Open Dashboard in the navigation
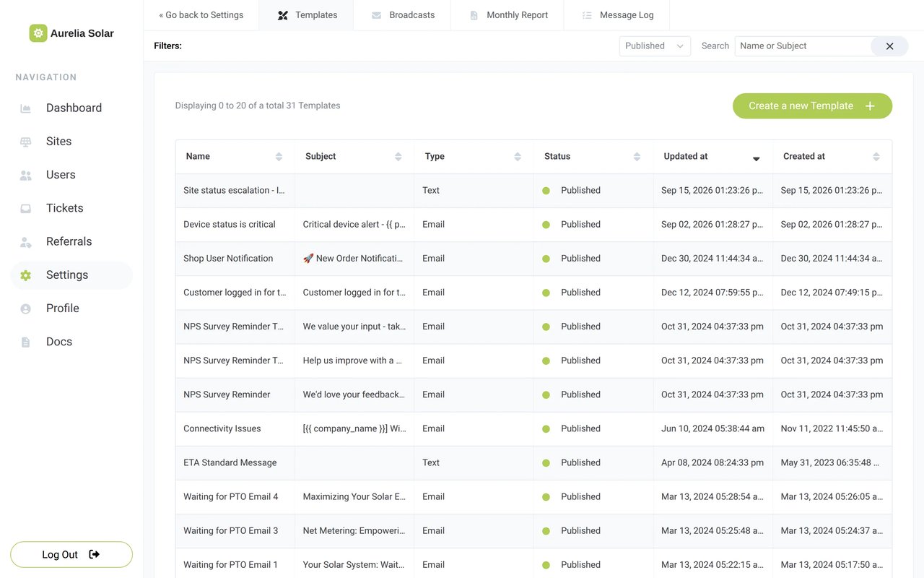924x578 pixels. [x=71, y=108]
